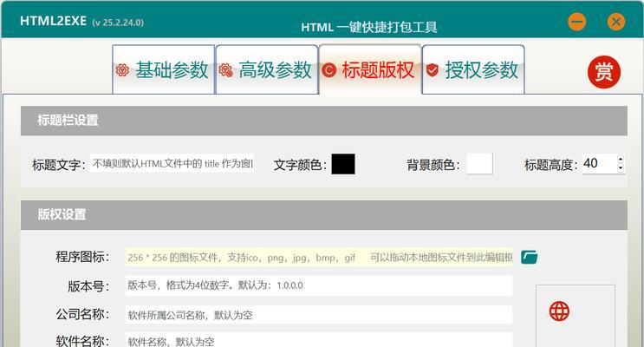
Task: Select the 标题版权 tab
Action: click(370, 69)
